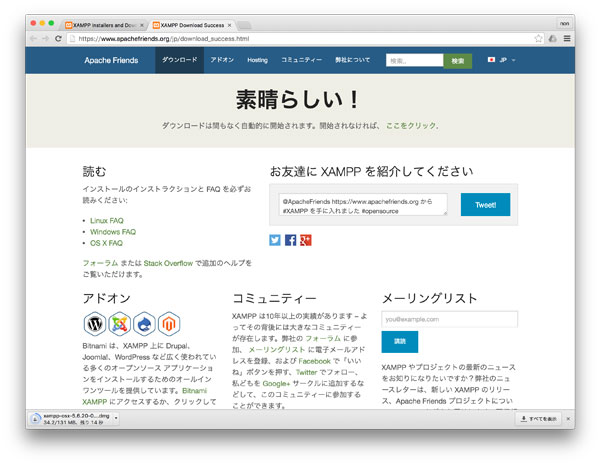Screen dimensions: 600x465
Task: Click the browser address bar URL
Action: [164, 39]
